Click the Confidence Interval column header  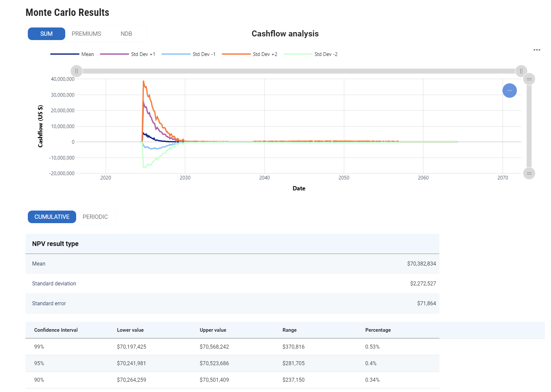tap(56, 330)
